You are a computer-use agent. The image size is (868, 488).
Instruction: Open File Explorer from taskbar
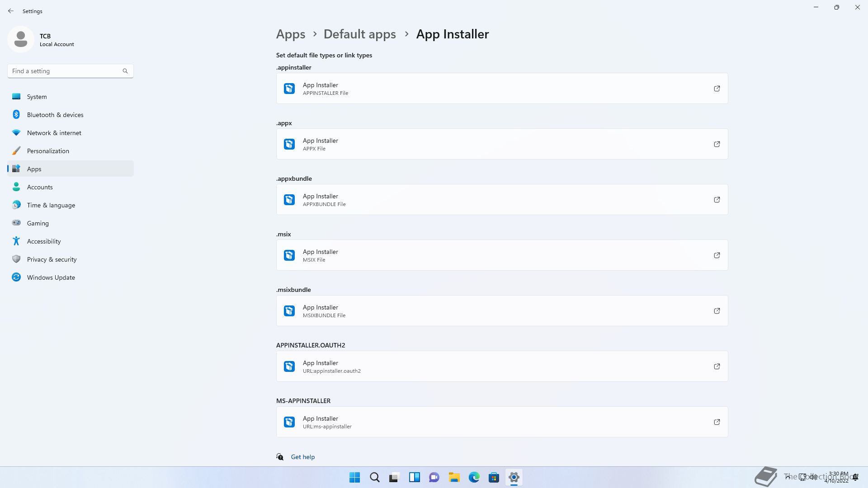(x=454, y=477)
